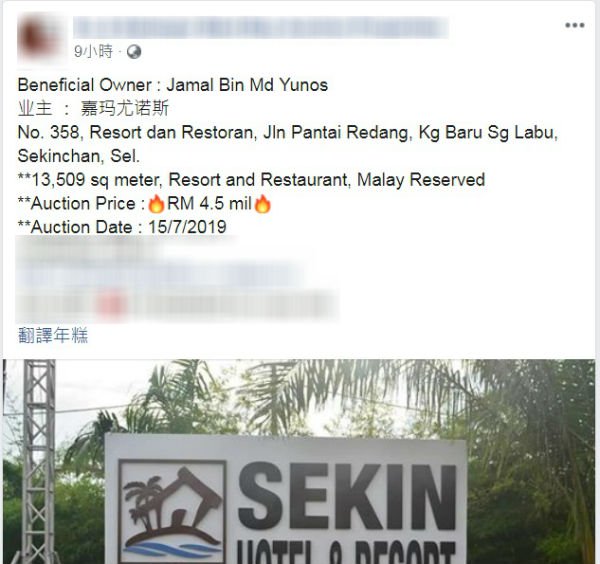Viewport: 600px width, 564px height.
Task: Open the Sekin Hotel & Resort photo
Action: tap(299, 461)
